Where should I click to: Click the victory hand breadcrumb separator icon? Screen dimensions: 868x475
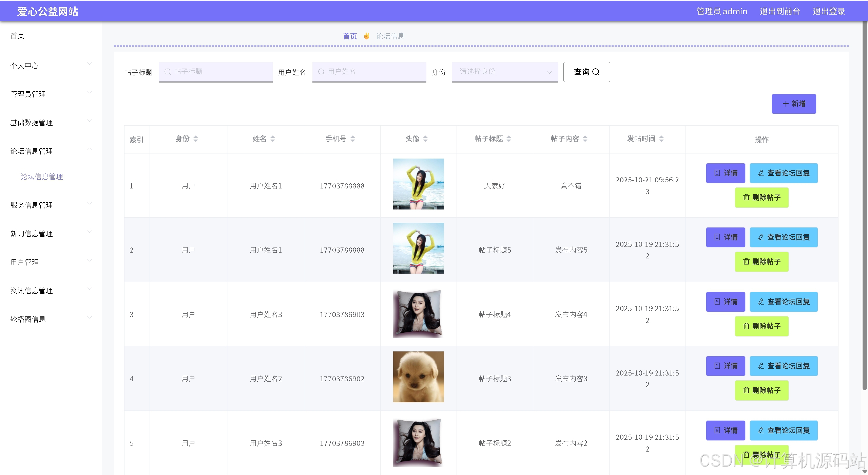click(x=367, y=36)
